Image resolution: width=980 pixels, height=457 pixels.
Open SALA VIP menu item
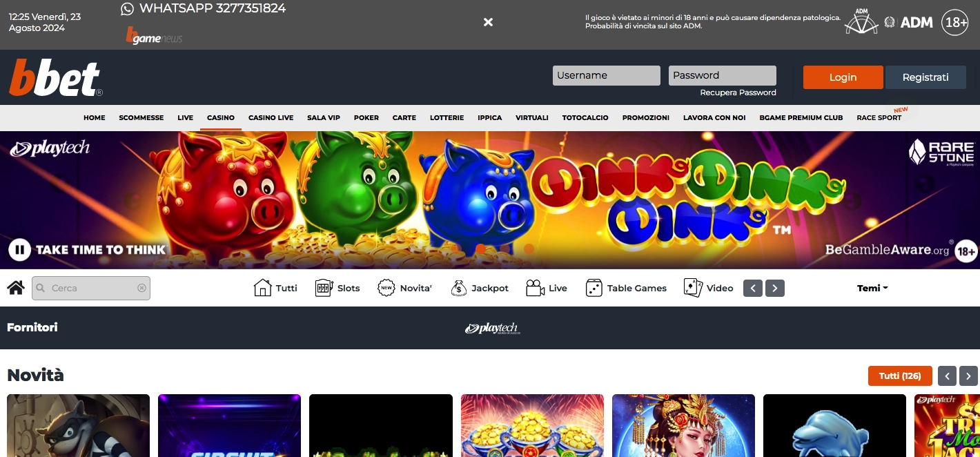pos(324,118)
